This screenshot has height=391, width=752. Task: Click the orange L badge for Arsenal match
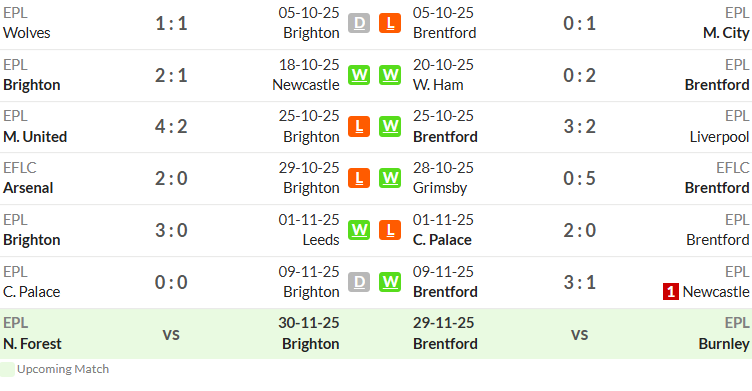click(359, 178)
